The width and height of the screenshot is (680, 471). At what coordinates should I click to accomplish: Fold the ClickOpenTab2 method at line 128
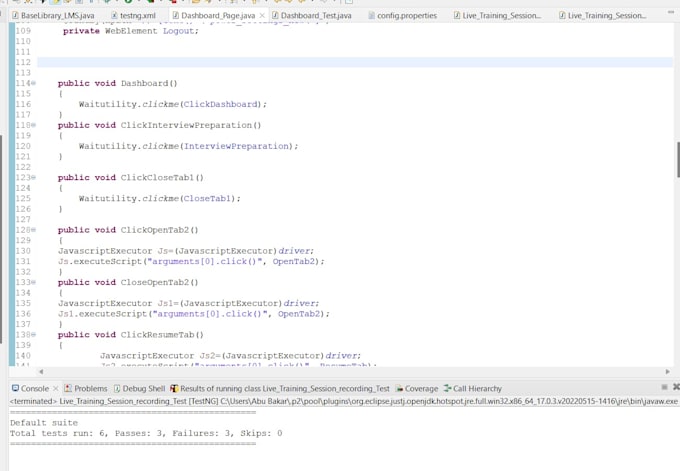33,230
